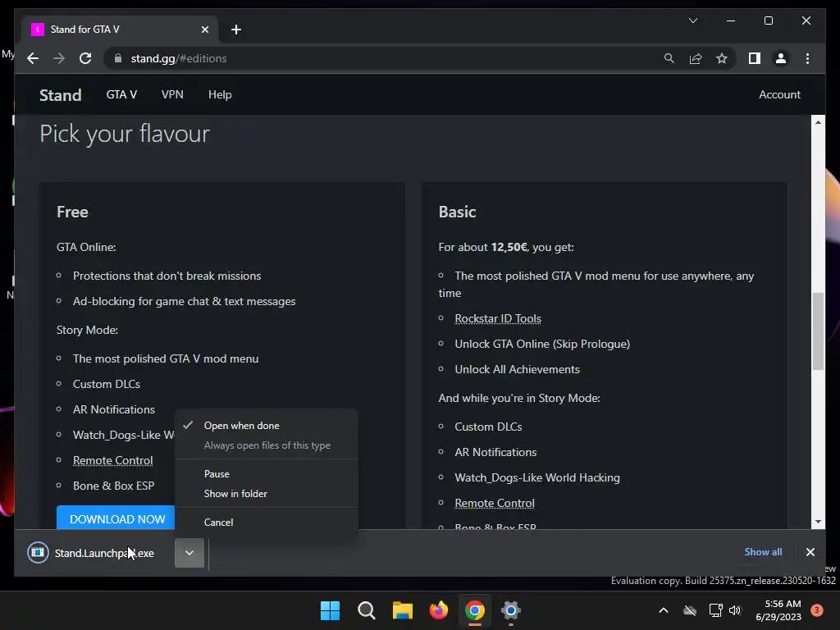This screenshot has height=630, width=840.
Task: Open the Windows Start menu
Action: pyautogui.click(x=330, y=610)
